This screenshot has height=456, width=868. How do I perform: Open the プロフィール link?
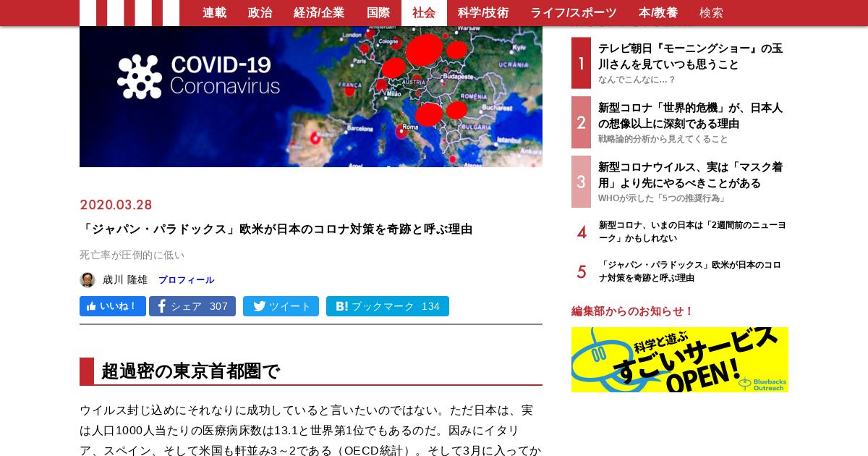pyautogui.click(x=186, y=280)
